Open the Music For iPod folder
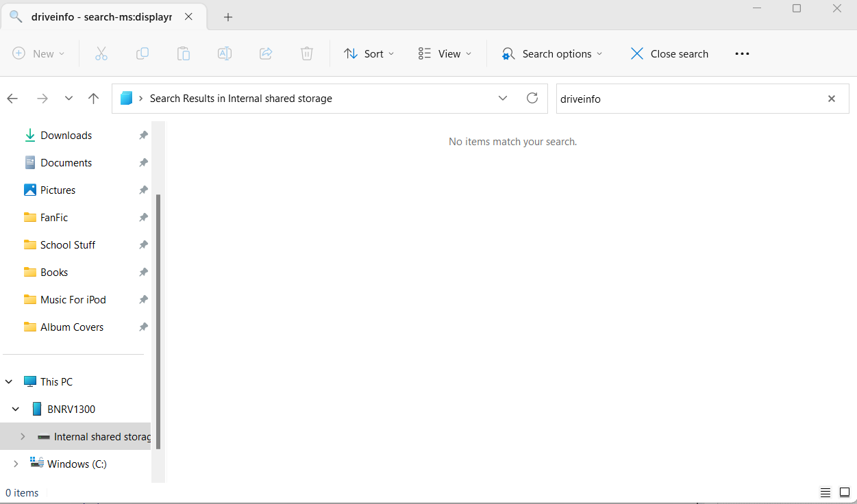 [x=73, y=300]
